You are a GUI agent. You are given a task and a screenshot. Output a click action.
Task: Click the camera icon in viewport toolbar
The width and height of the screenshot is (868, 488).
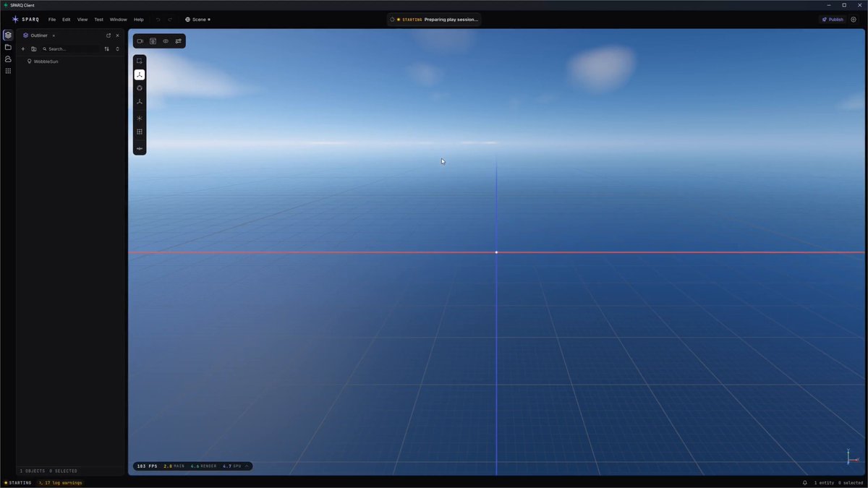(x=140, y=41)
